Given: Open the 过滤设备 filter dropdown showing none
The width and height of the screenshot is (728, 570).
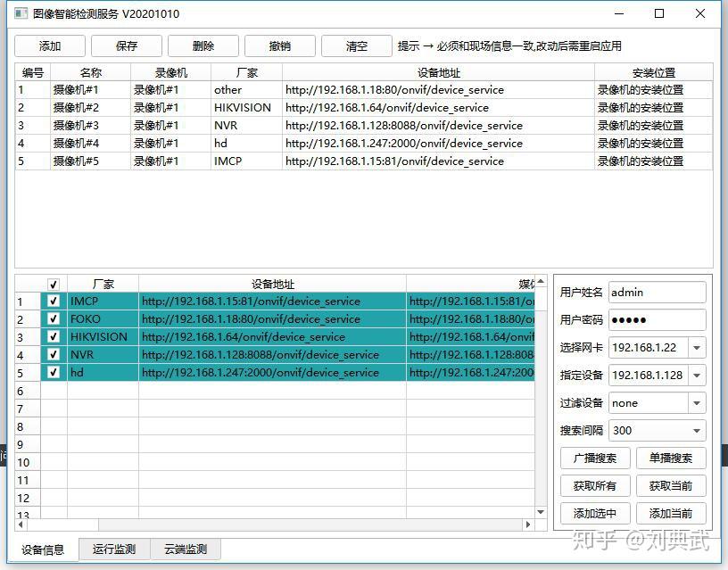Looking at the screenshot, I should pos(695,402).
